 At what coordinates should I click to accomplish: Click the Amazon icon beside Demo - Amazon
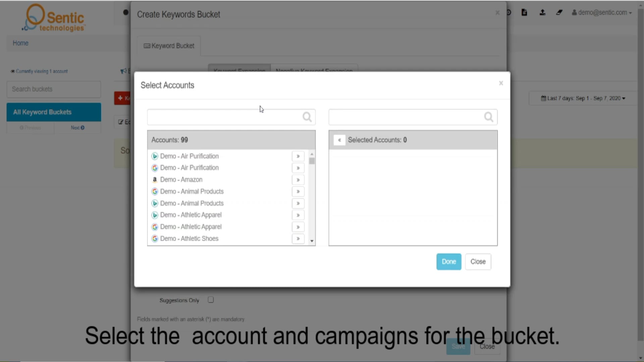click(155, 180)
